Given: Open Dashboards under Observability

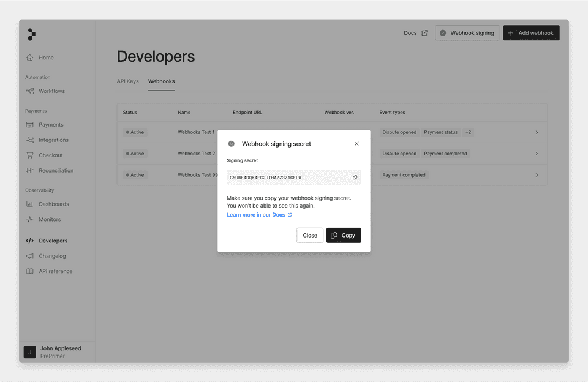Looking at the screenshot, I should [54, 204].
